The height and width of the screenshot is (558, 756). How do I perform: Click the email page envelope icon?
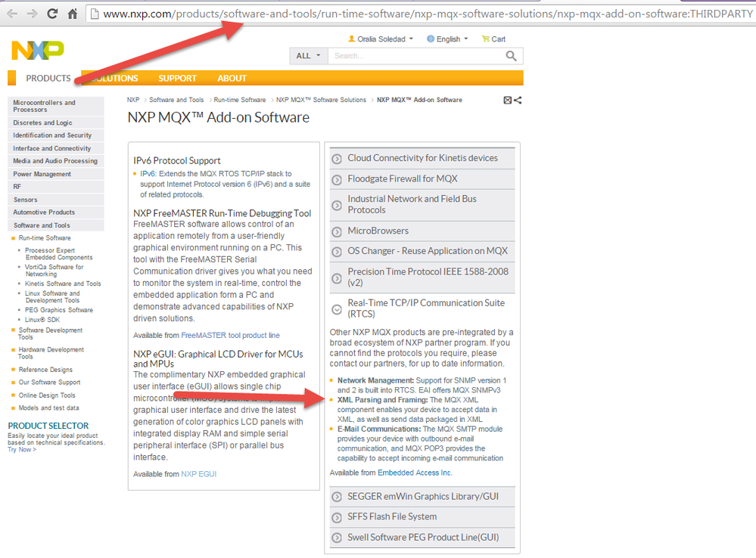(x=507, y=101)
